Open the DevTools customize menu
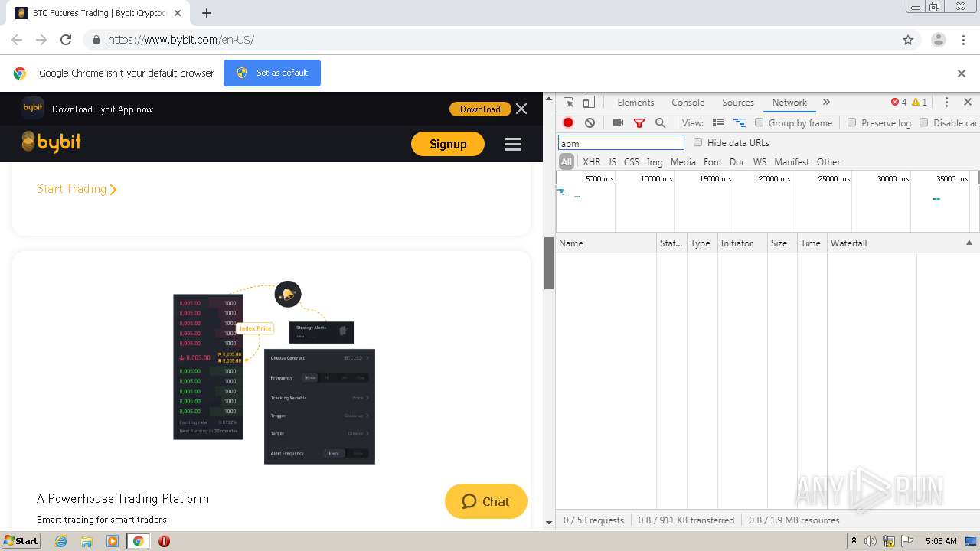 click(x=946, y=102)
